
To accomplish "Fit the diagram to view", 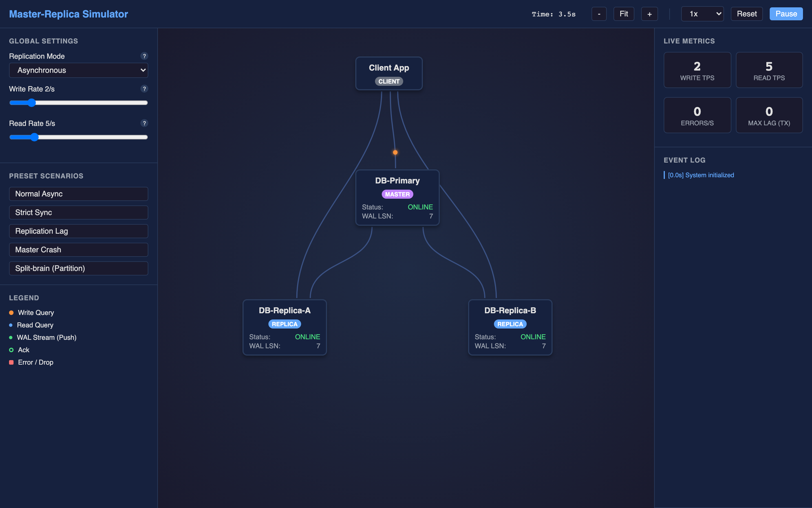I will pyautogui.click(x=624, y=14).
